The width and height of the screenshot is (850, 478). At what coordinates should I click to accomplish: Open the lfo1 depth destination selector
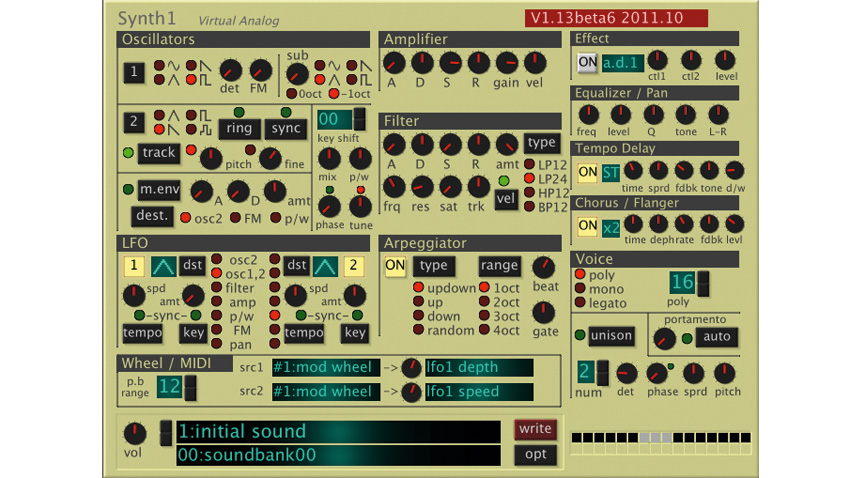pos(479,367)
